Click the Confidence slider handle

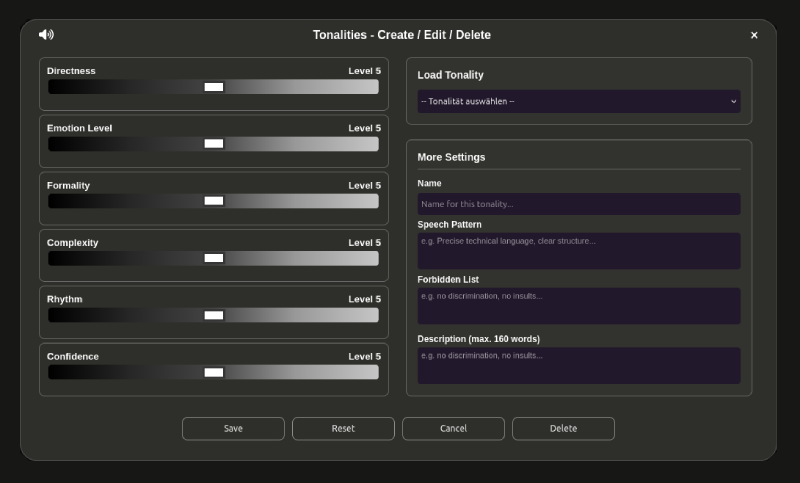pyautogui.click(x=214, y=372)
